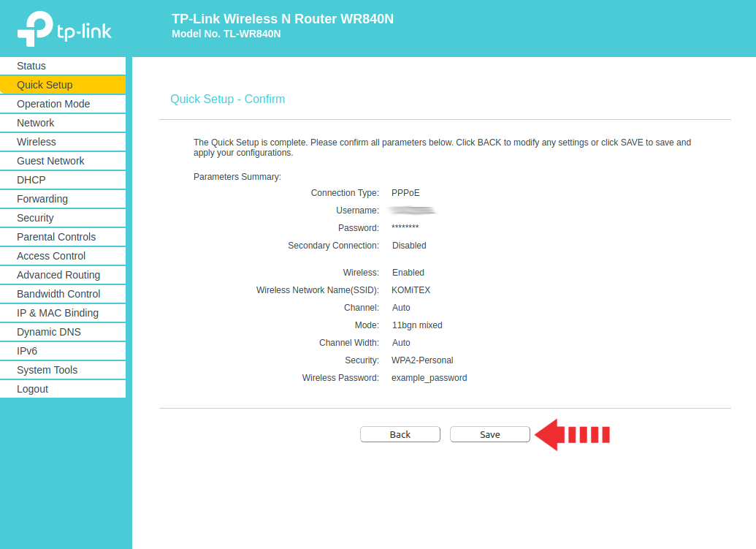Viewport: 756px width, 549px height.
Task: Click Logout in the sidebar
Action: [x=63, y=389]
